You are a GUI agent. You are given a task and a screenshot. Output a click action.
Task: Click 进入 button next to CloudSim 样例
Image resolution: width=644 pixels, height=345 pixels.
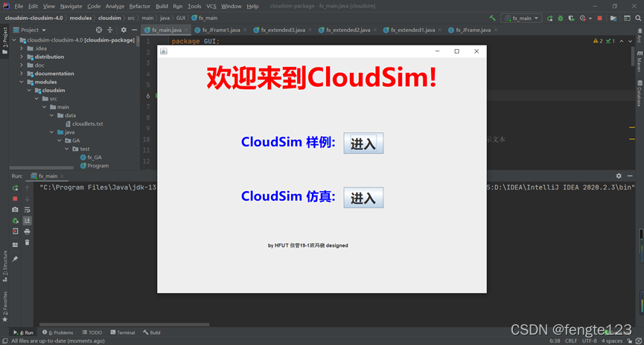(363, 144)
